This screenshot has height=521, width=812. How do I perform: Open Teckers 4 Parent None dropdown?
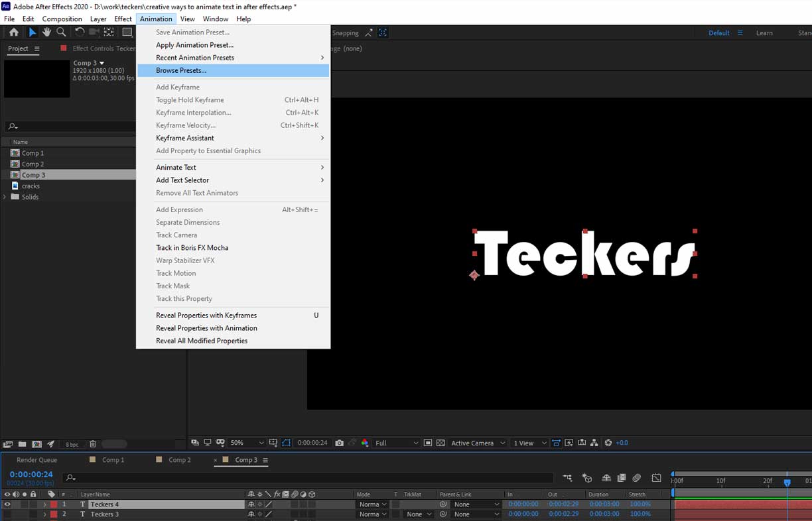coord(476,504)
